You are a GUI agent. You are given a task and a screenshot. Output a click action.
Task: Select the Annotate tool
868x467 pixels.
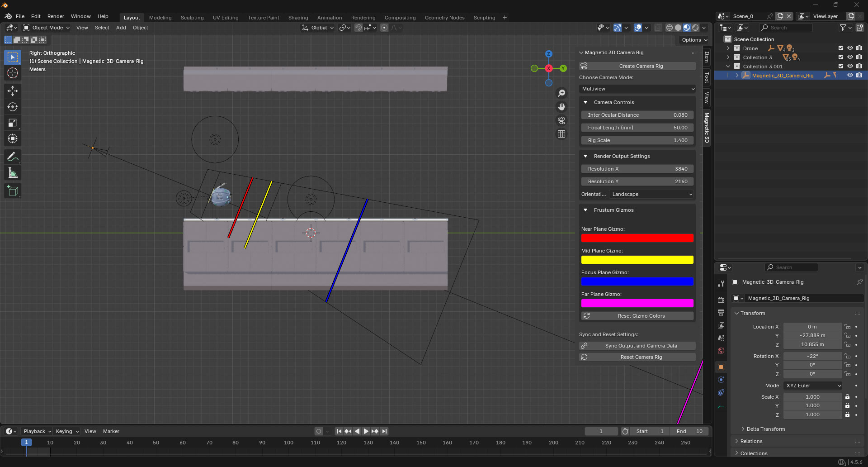(13, 157)
